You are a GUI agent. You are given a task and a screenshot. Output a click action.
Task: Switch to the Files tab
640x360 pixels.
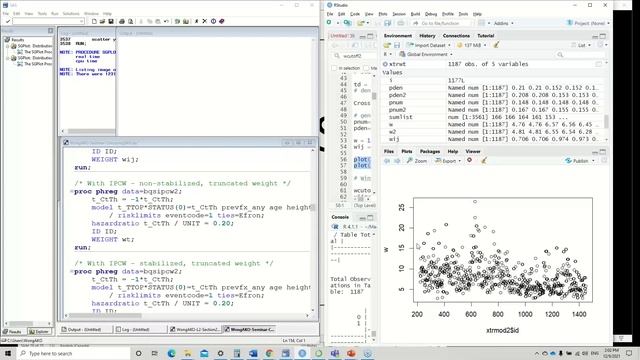pos(389,151)
